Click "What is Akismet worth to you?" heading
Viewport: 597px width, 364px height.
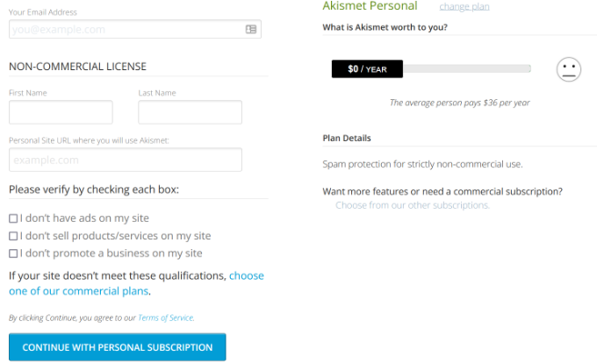pyautogui.click(x=385, y=27)
